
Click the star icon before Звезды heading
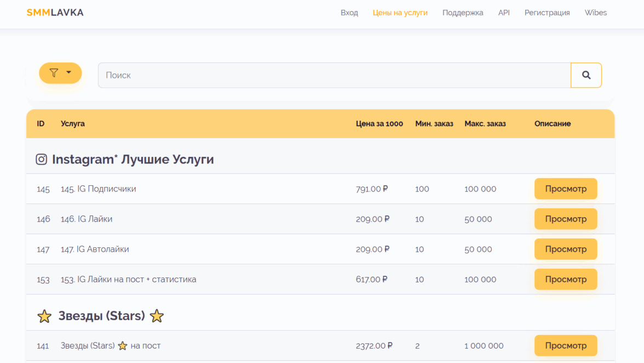[44, 316]
